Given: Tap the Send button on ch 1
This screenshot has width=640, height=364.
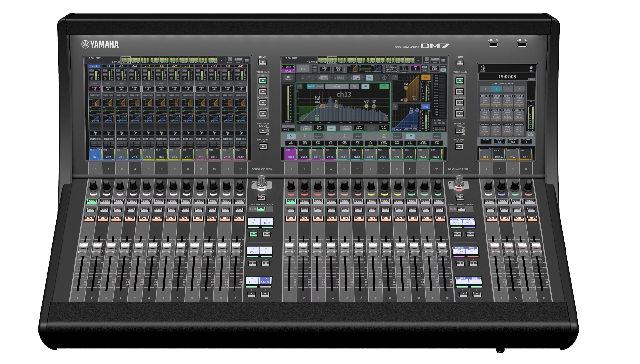Looking at the screenshot, I should [95, 83].
